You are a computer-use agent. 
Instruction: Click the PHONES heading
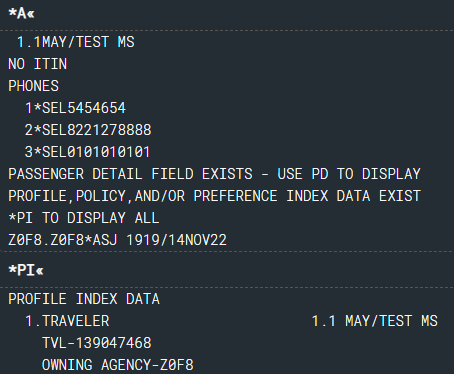(34, 86)
